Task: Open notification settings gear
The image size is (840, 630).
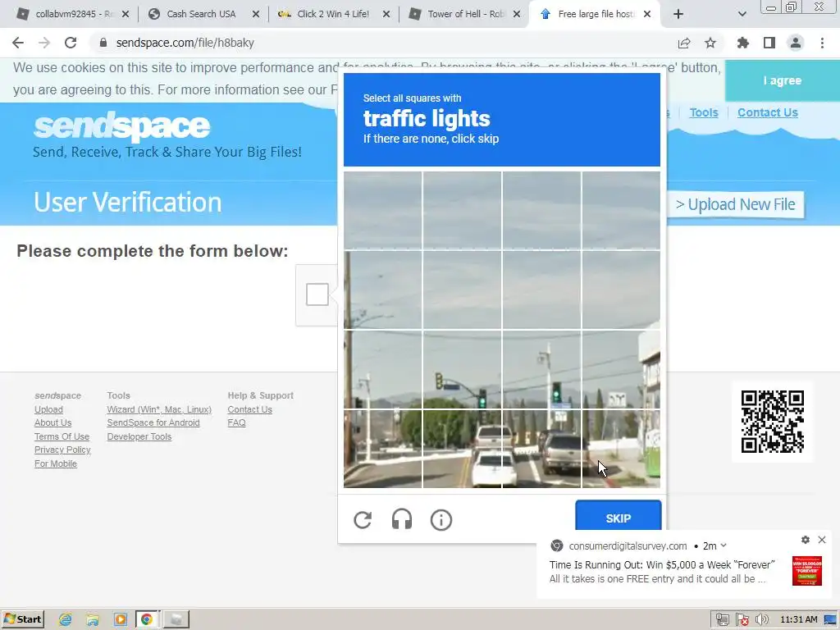Action: (806, 540)
